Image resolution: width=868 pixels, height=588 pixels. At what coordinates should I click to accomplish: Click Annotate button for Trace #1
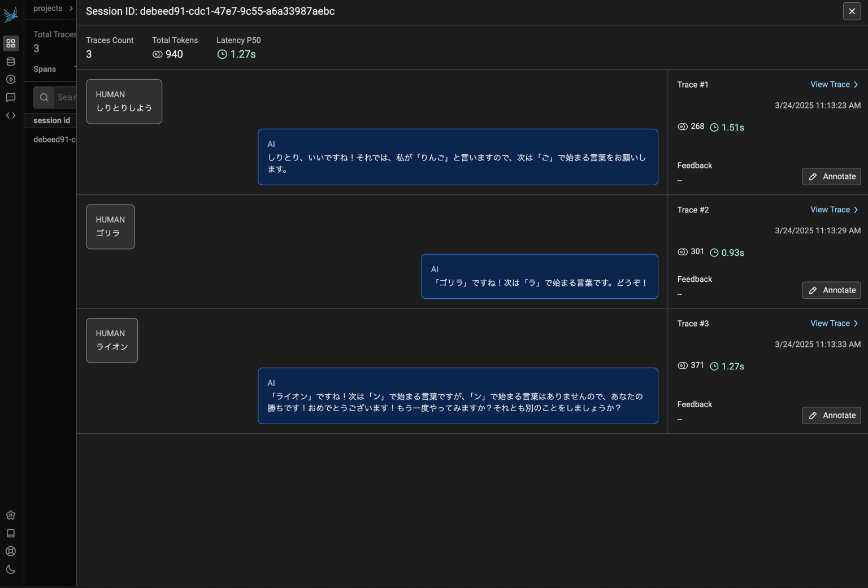[x=831, y=176]
